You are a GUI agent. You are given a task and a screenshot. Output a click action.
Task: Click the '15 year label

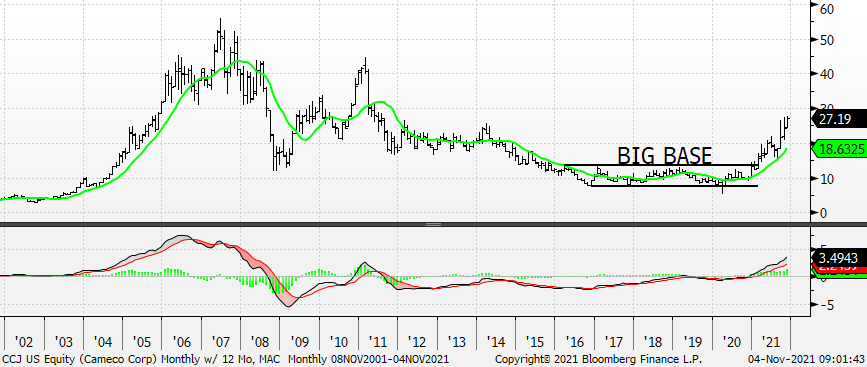535,341
